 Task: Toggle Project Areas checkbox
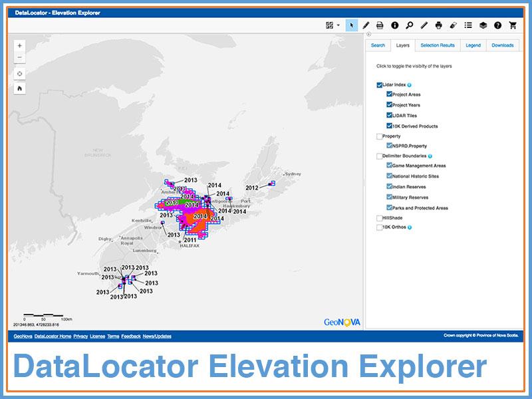pyautogui.click(x=390, y=94)
